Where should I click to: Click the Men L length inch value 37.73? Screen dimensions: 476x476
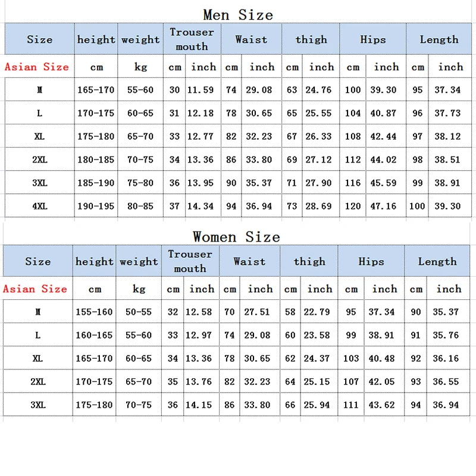[447, 113]
